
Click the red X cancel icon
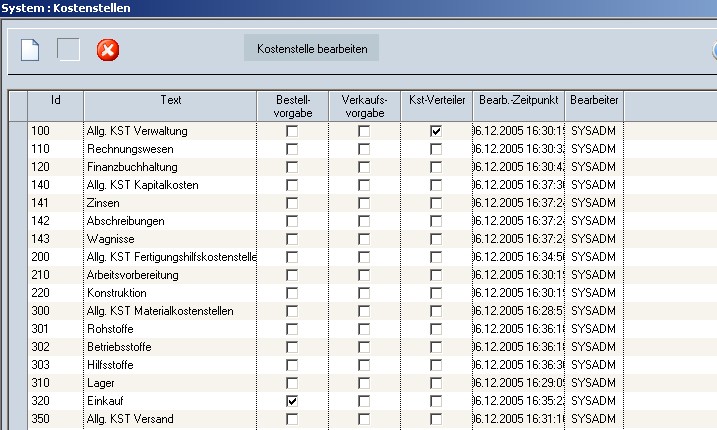point(107,49)
